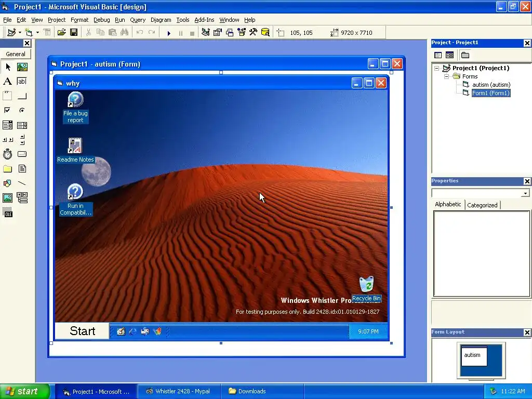This screenshot has width=532, height=399.
Task: Select the Pointer tool in the toolbox
Action: 7,67
